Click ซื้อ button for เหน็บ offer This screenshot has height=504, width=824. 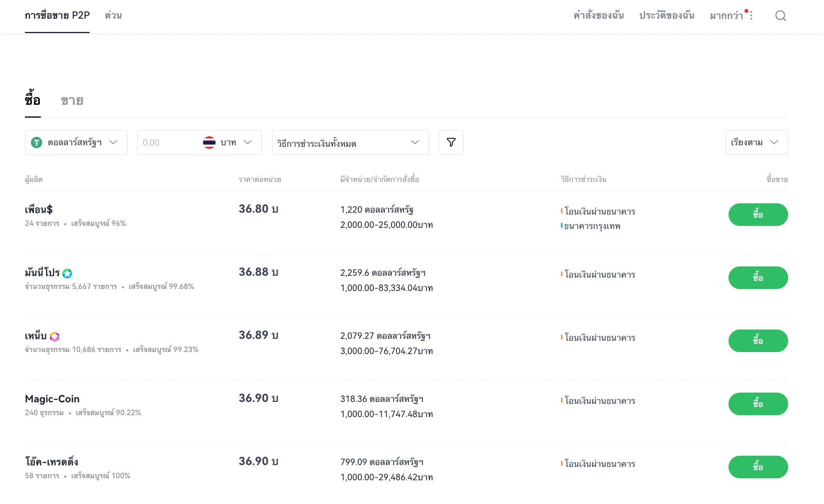(x=758, y=341)
